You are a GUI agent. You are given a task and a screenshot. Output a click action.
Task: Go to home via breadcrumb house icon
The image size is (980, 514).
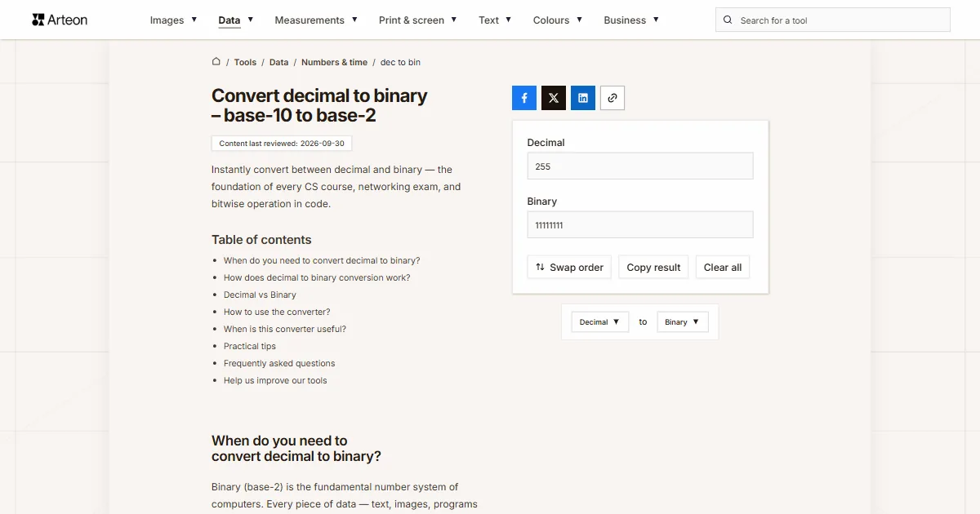point(216,62)
